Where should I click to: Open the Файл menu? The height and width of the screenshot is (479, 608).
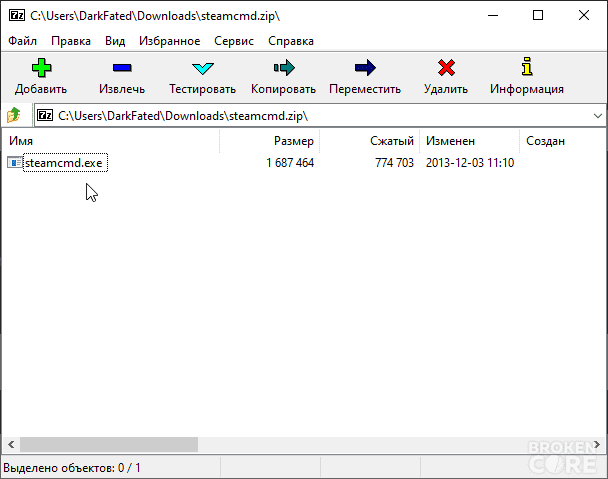tap(22, 41)
